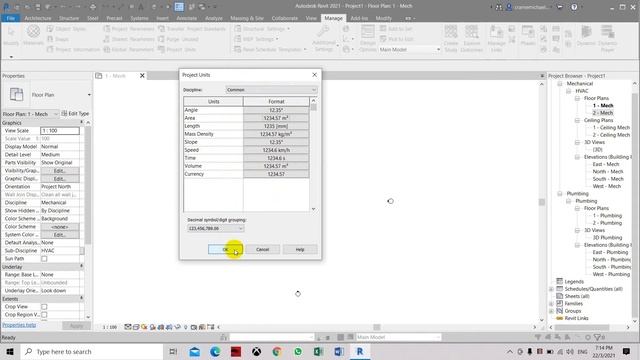Screen dimensions: 640x360
Task: Open the Discipline dropdown in Project Units
Action: click(271, 90)
